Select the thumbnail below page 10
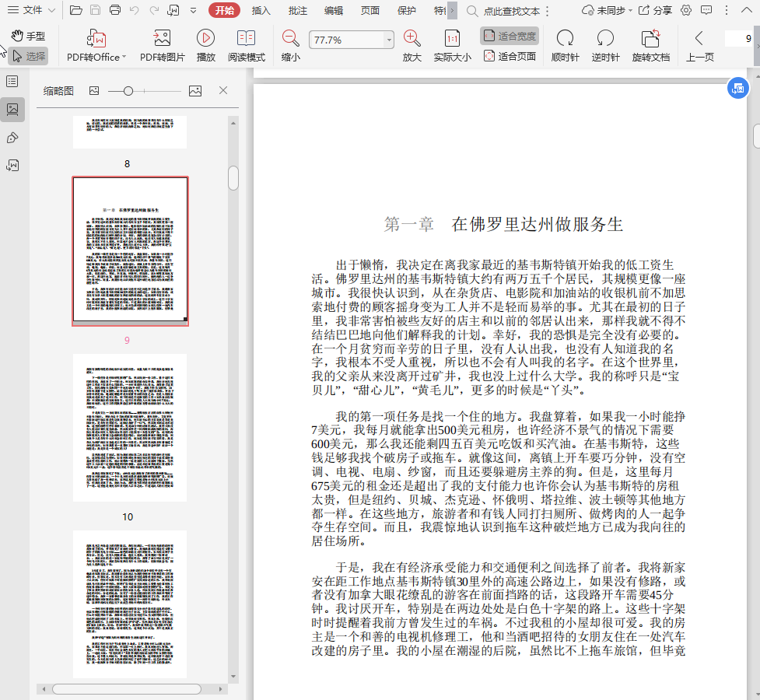The height and width of the screenshot is (700, 760). (x=130, y=604)
